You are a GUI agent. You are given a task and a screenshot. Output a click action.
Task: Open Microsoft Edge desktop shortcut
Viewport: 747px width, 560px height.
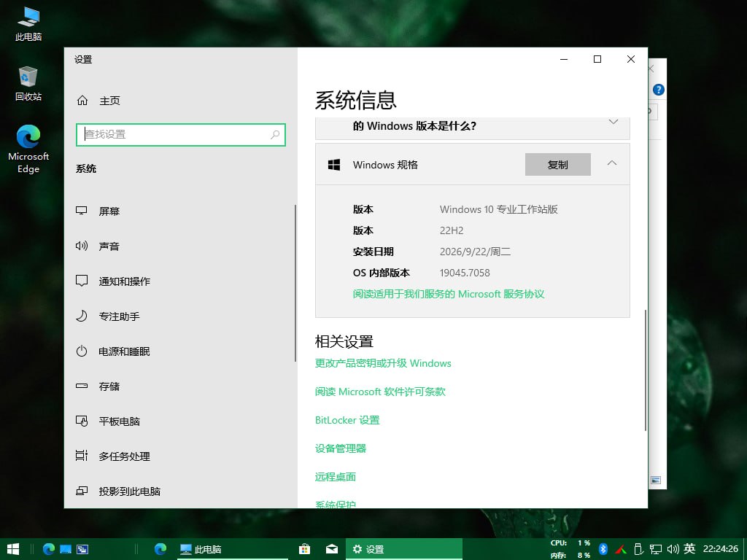pos(28,149)
